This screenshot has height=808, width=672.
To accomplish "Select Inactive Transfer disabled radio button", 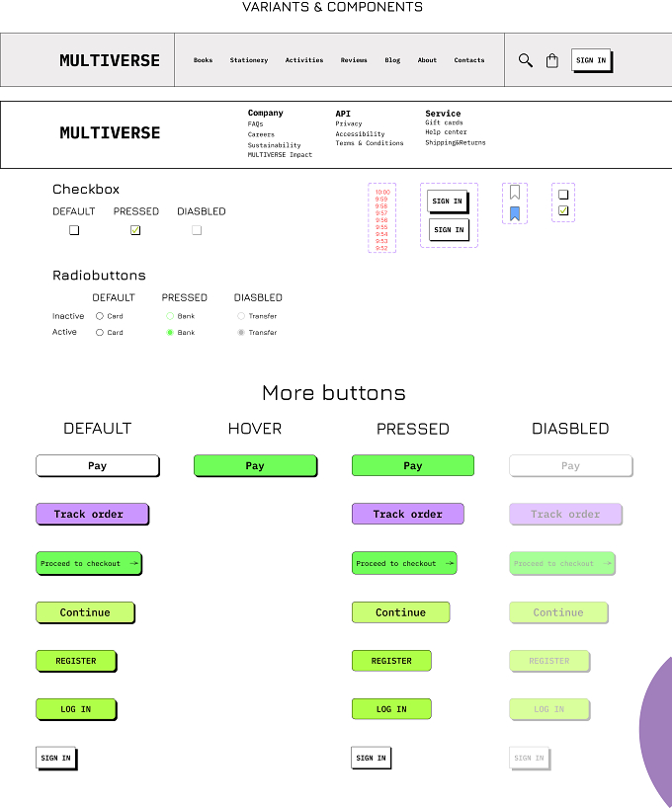I will [241, 316].
